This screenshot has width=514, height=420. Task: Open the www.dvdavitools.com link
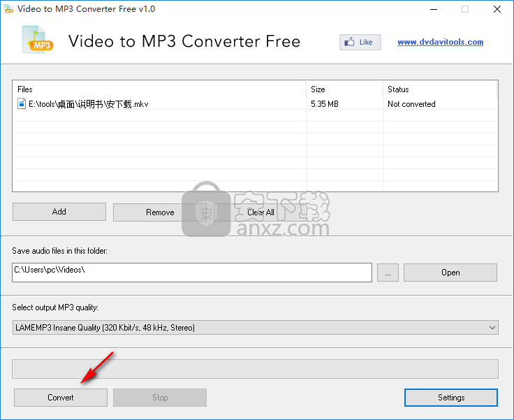click(440, 42)
